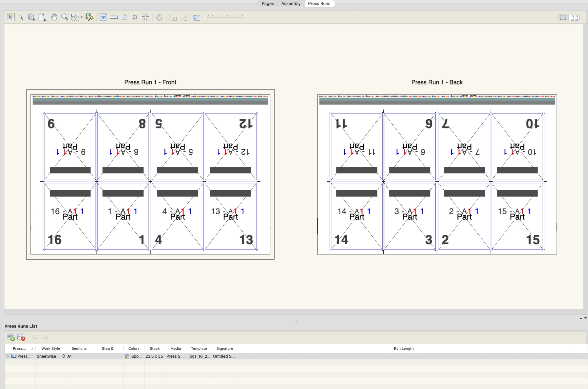Viewport: 588px width, 389px height.
Task: Switch to single-pane view icon
Action: [563, 17]
